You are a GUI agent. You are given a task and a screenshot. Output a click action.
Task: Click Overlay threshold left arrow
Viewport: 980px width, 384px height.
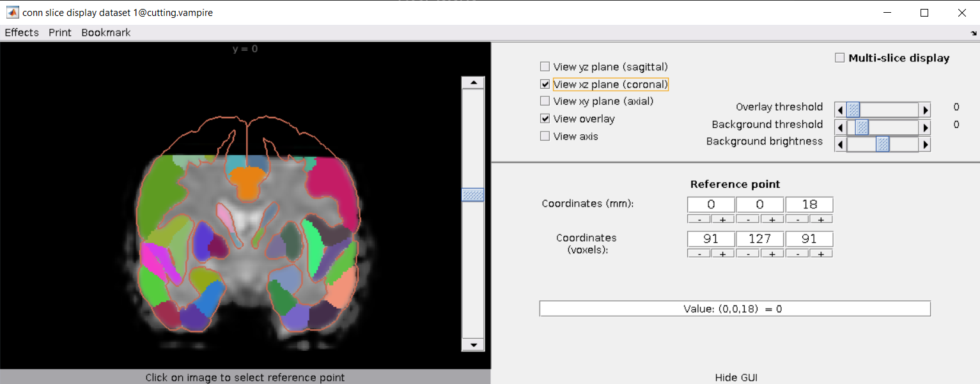pos(841,110)
